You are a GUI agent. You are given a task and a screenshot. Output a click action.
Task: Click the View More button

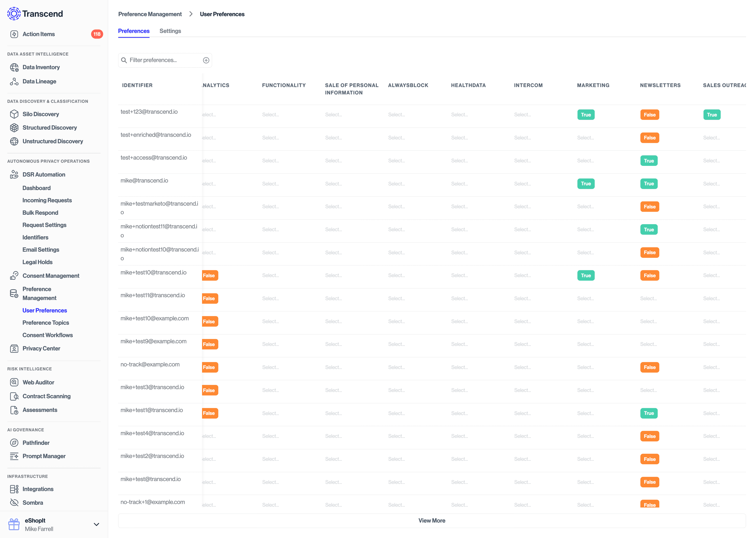tap(432, 520)
